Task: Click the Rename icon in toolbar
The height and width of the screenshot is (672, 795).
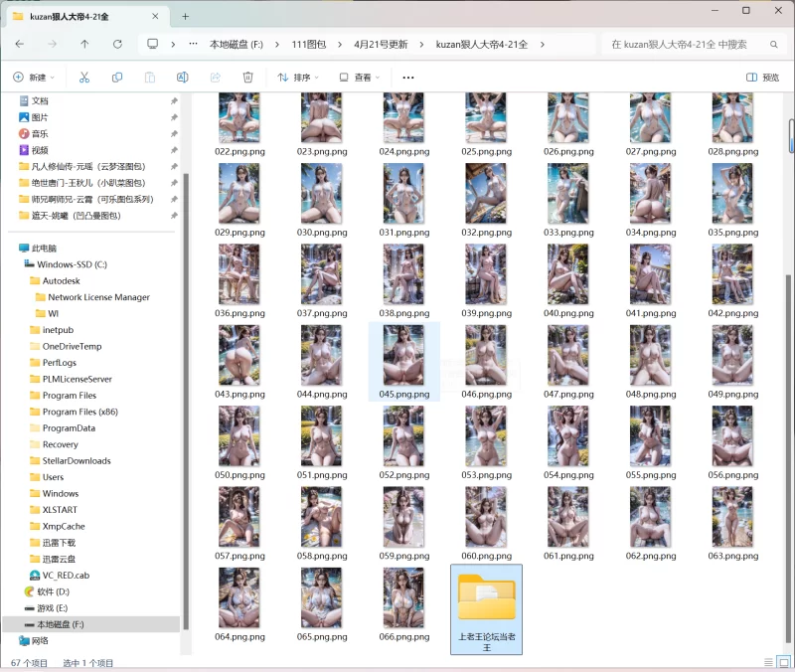Action: pos(182,78)
